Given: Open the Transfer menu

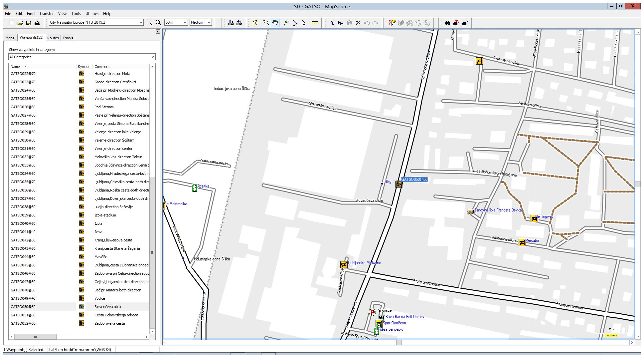Looking at the screenshot, I should [x=46, y=14].
